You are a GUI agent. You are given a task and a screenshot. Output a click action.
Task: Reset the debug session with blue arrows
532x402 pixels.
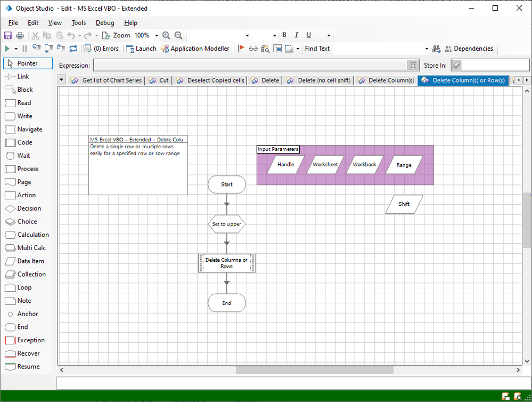coord(73,49)
